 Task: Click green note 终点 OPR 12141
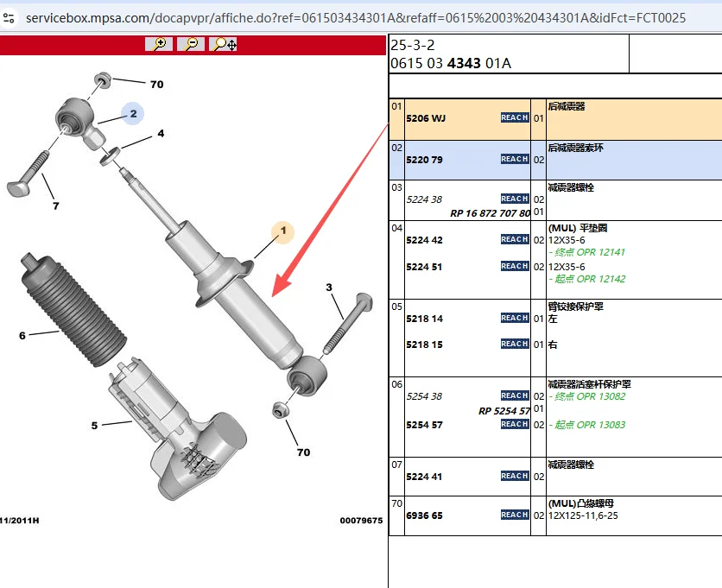(587, 252)
